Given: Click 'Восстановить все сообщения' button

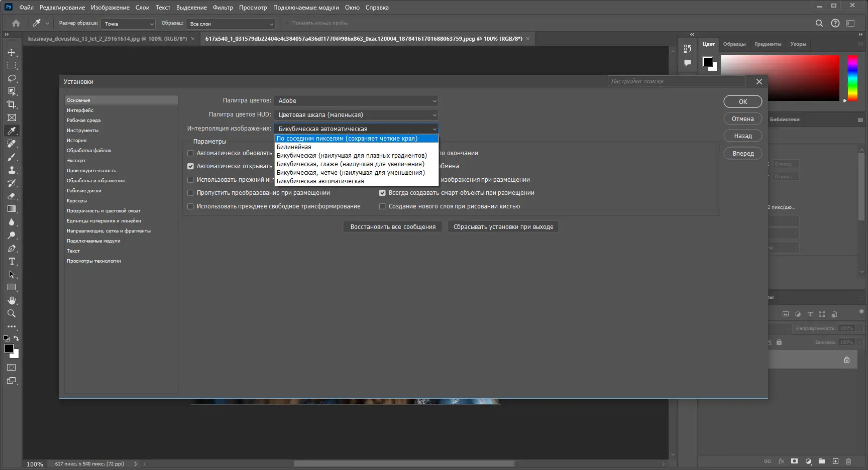Looking at the screenshot, I should 393,227.
